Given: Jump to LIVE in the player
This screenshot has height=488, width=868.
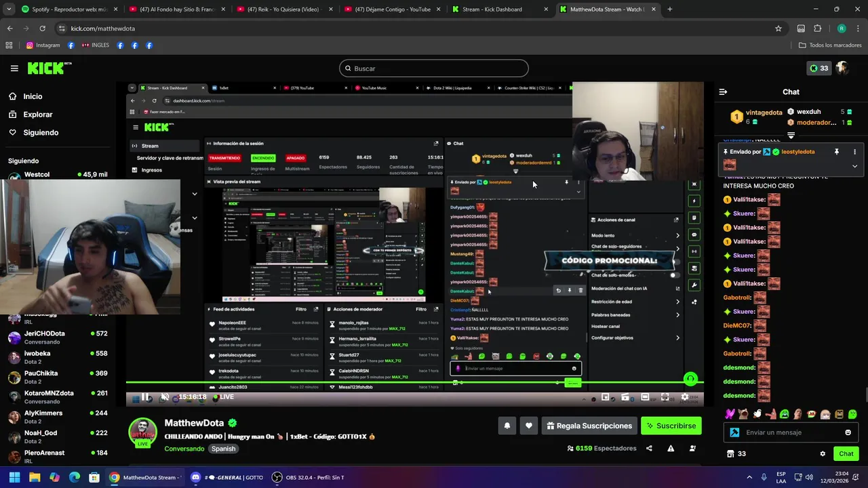Looking at the screenshot, I should (224, 397).
